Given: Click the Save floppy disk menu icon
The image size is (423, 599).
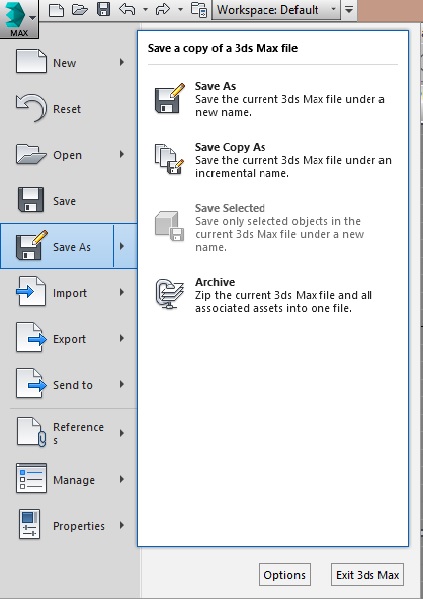Looking at the screenshot, I should coord(31,200).
